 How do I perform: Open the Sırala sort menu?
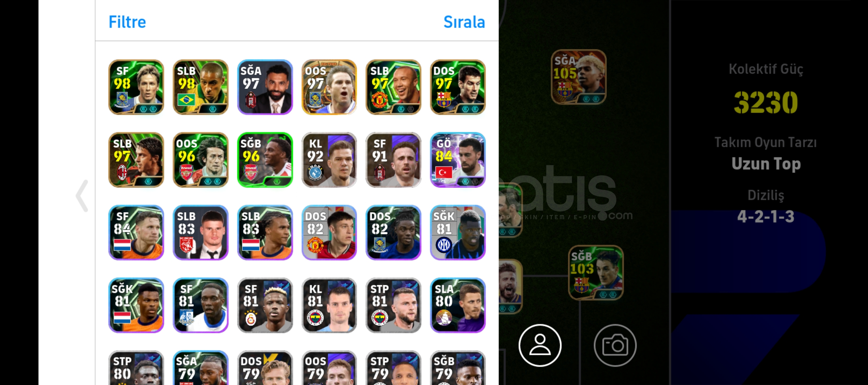[464, 22]
